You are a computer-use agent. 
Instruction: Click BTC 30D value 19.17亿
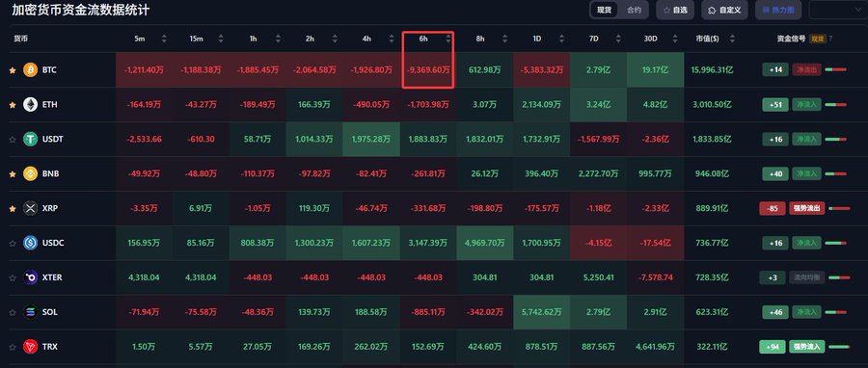click(x=656, y=70)
